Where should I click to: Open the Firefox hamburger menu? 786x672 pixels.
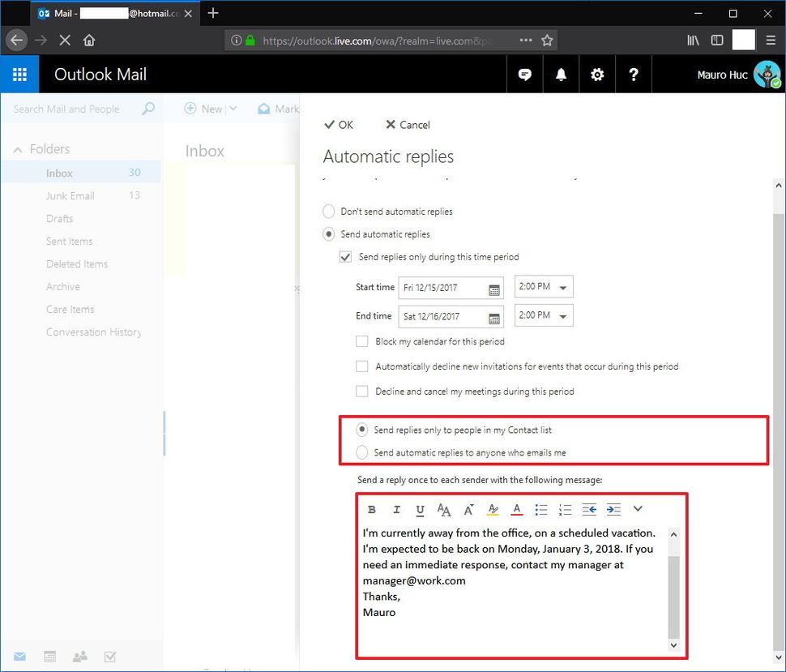click(771, 40)
